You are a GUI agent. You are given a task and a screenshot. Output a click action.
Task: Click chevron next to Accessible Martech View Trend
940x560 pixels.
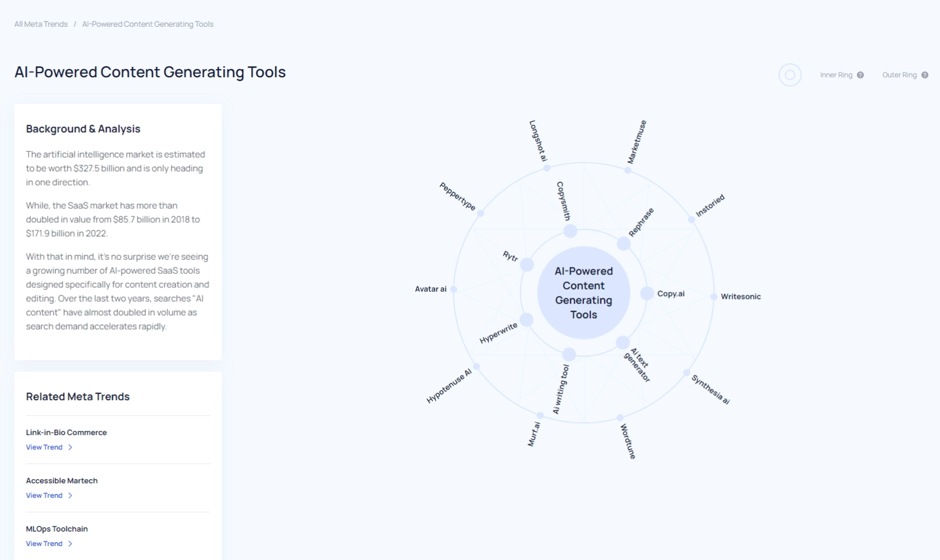(x=70, y=495)
